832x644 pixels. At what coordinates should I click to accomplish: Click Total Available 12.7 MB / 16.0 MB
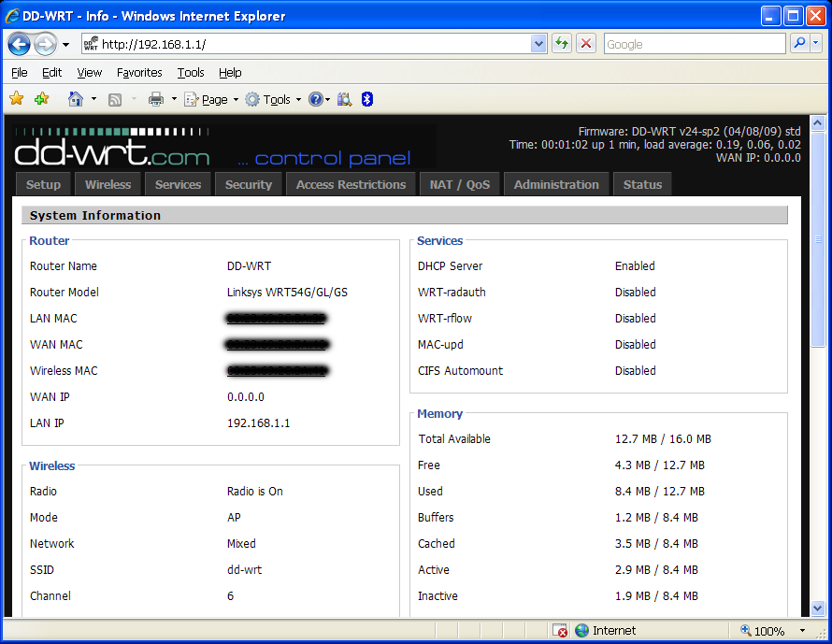663,439
